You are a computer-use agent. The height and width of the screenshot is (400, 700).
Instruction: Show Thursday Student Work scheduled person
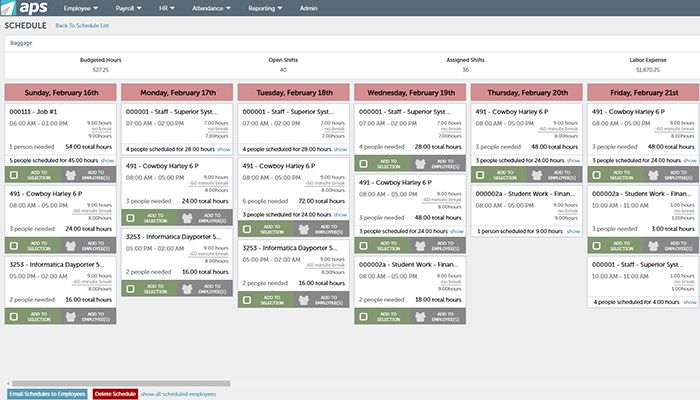pyautogui.click(x=573, y=231)
